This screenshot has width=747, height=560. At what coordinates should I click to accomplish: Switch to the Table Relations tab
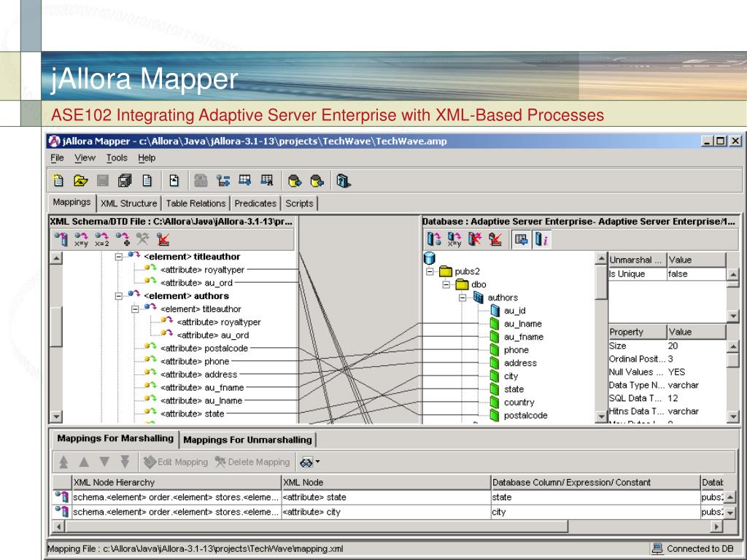point(196,203)
